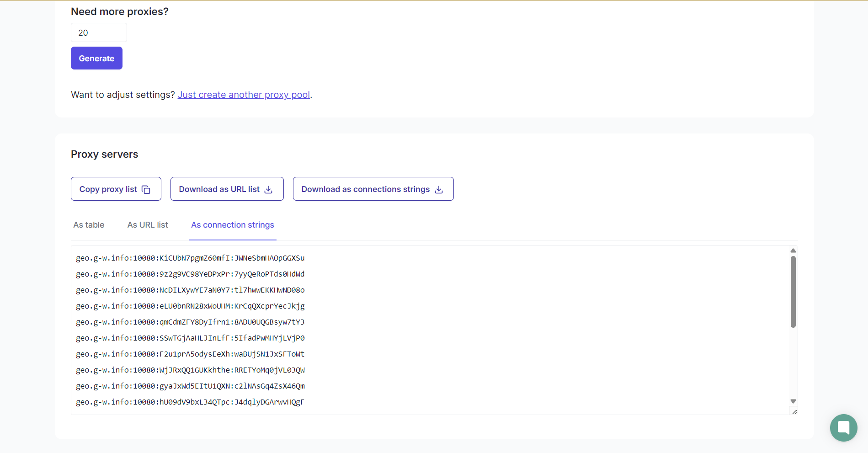Click the Generate button
The image size is (868, 453).
point(96,58)
